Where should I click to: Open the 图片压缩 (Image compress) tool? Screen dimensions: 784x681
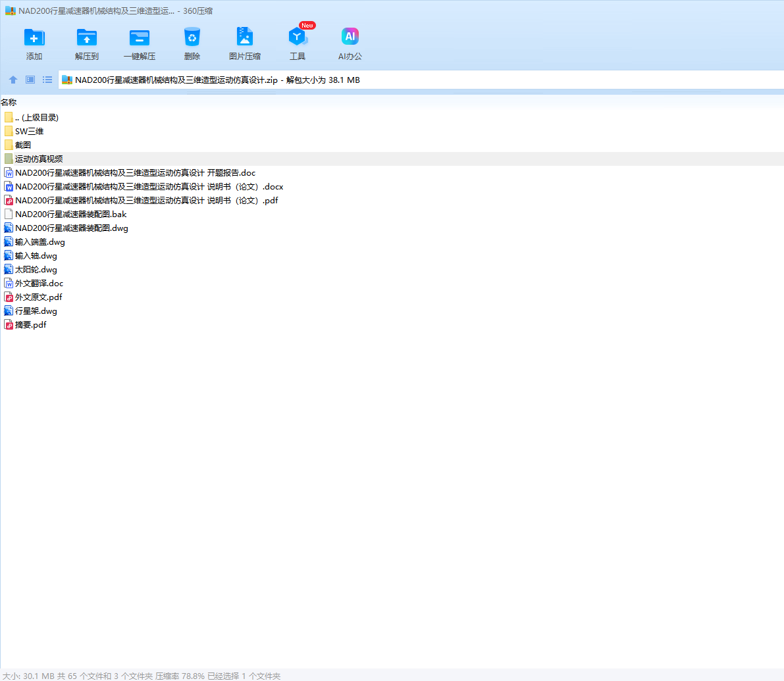pyautogui.click(x=244, y=37)
